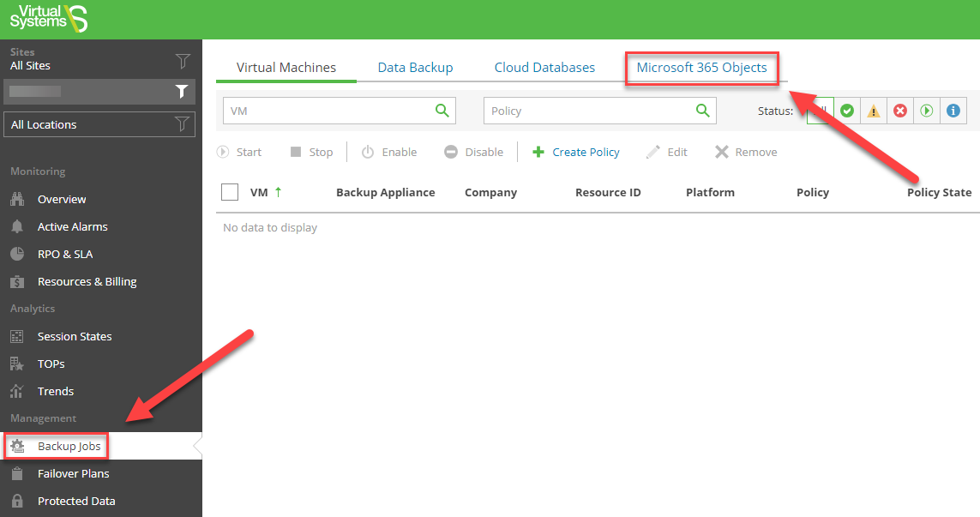Sort by Policy column header
The height and width of the screenshot is (517, 980).
[x=813, y=193]
